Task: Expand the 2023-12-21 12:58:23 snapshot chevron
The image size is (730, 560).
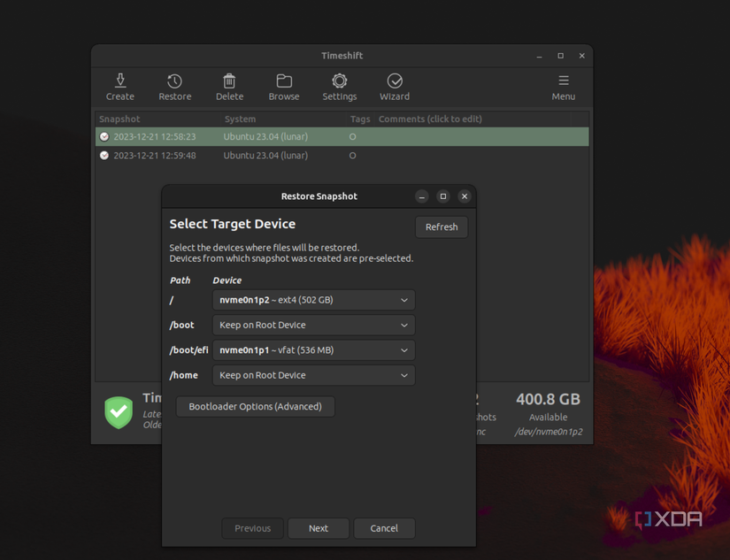Action: coord(104,136)
